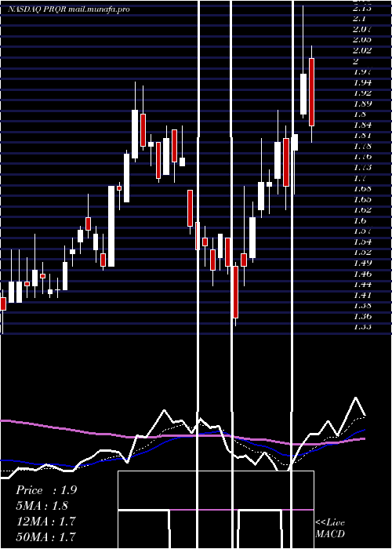Click the 1.57 price axis label
Image resolution: width=392 pixels, height=549 pixels.
pos(362,231)
